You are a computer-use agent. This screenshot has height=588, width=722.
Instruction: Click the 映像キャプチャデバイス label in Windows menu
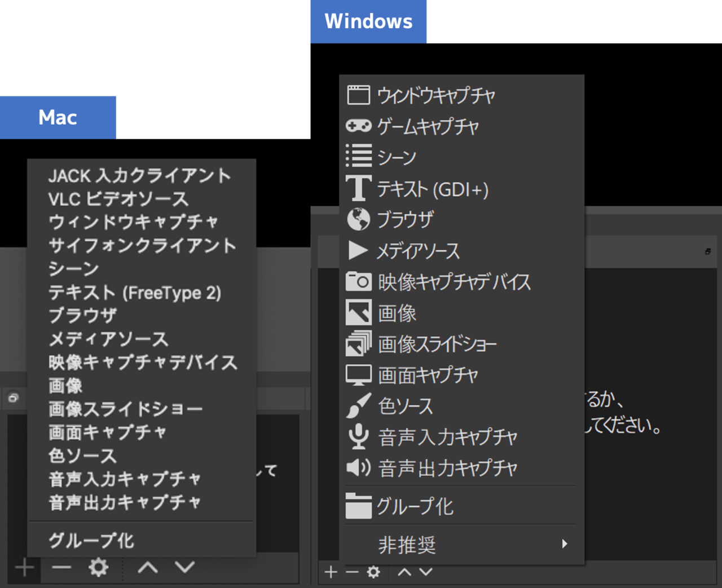tap(455, 281)
